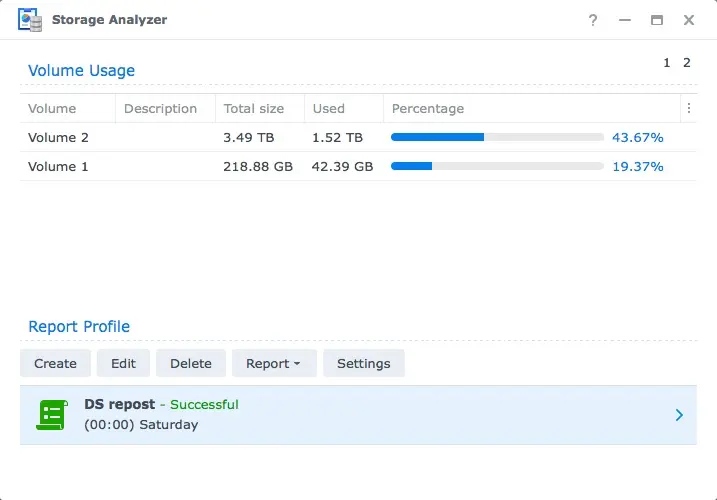This screenshot has height=500, width=717.
Task: Close the Storage Analyzer window
Action: pos(689,20)
